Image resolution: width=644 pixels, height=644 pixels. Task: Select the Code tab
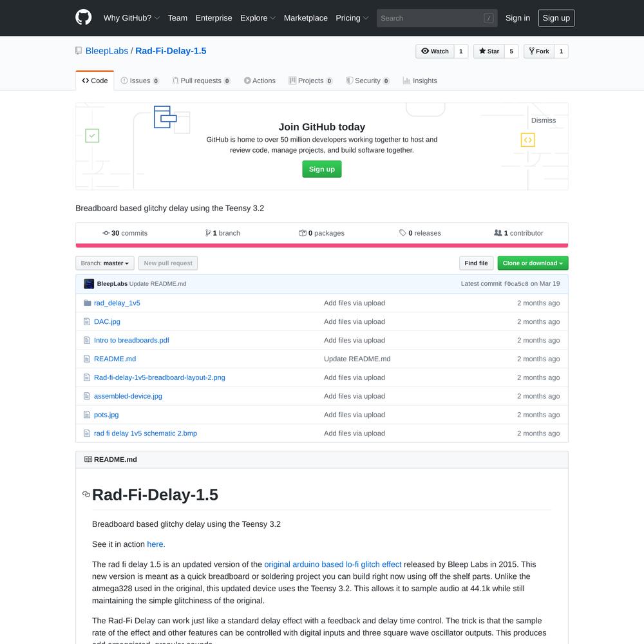tap(95, 80)
